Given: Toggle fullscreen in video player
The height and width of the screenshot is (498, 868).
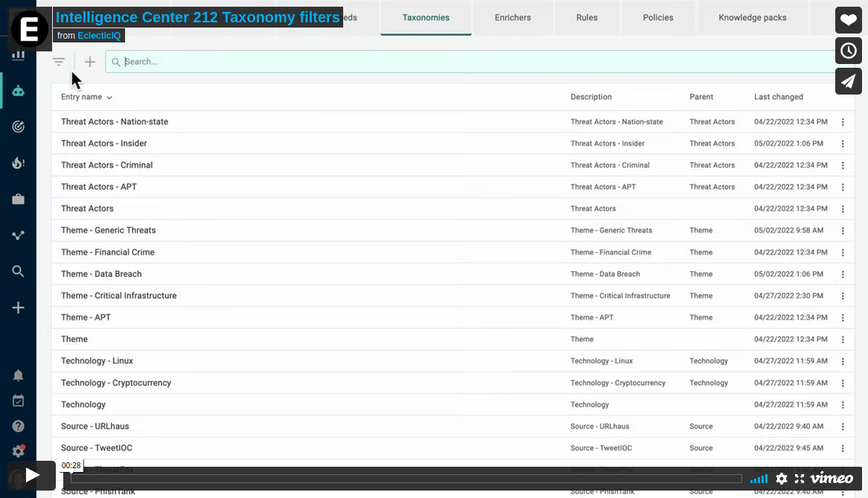Looking at the screenshot, I should coord(800,479).
